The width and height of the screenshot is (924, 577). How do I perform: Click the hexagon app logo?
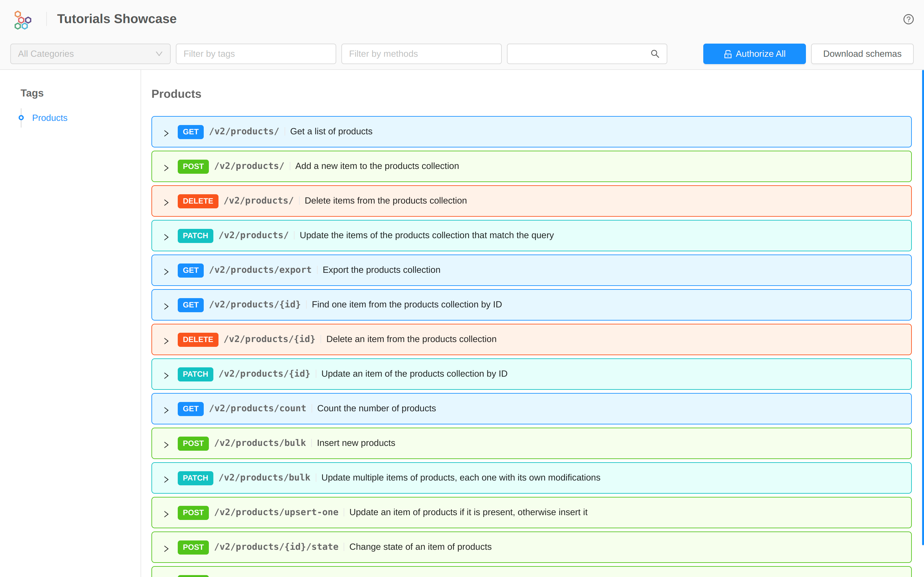point(23,20)
